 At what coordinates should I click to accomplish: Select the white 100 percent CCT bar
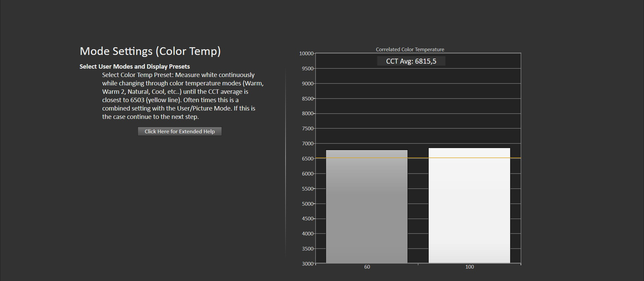point(469,205)
